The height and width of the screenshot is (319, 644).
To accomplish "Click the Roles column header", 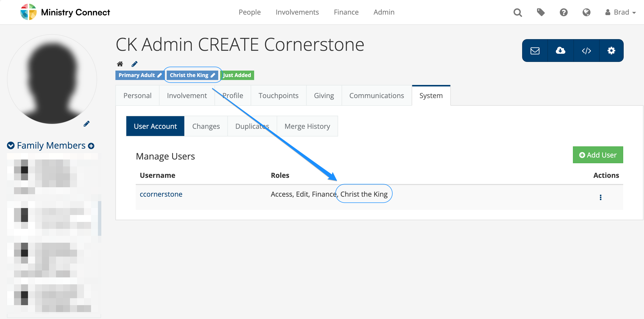I will pos(280,175).
